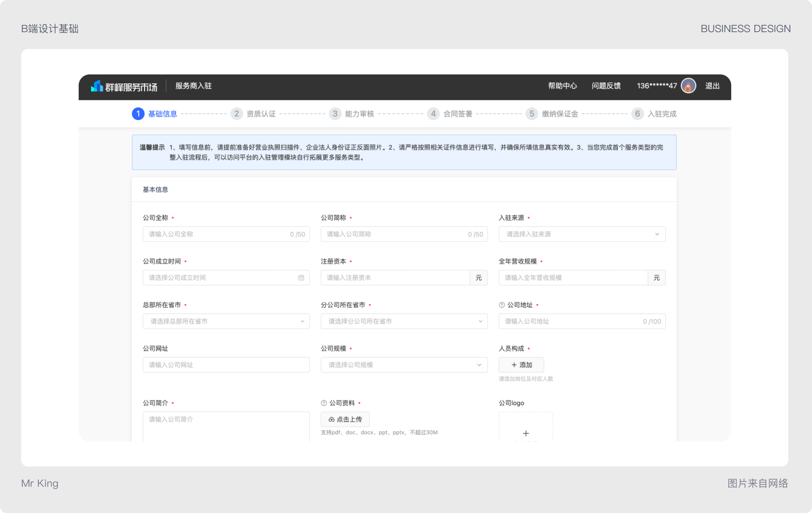Click the 入驻来源 field label

pos(511,218)
